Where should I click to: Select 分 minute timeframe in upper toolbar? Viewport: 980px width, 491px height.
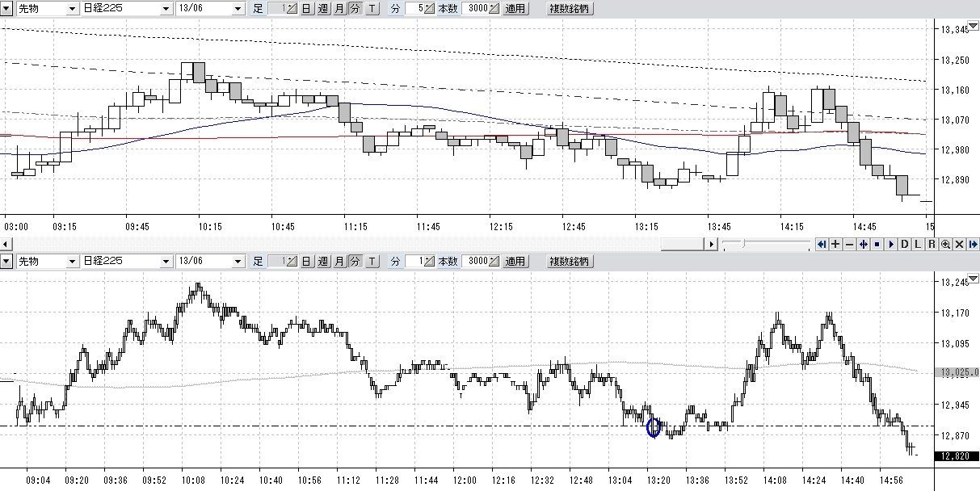[x=354, y=10]
